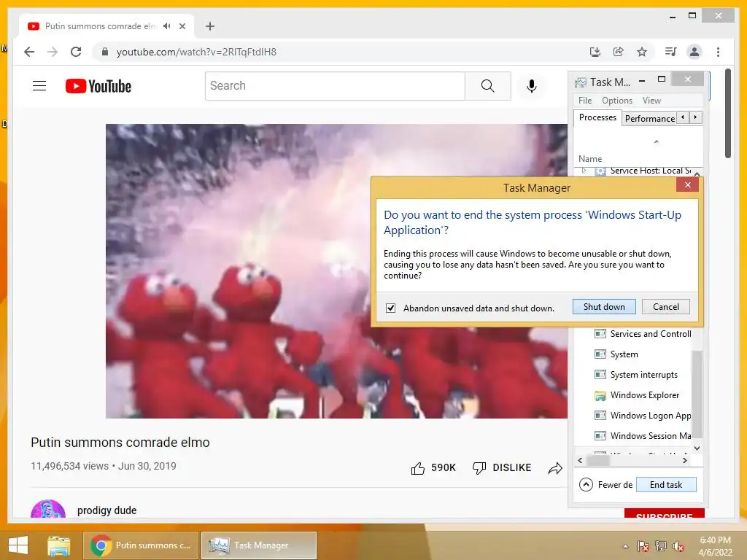Screen dimensions: 747x560
Task: Open the YouTube hamburger guide menu
Action: click(39, 86)
